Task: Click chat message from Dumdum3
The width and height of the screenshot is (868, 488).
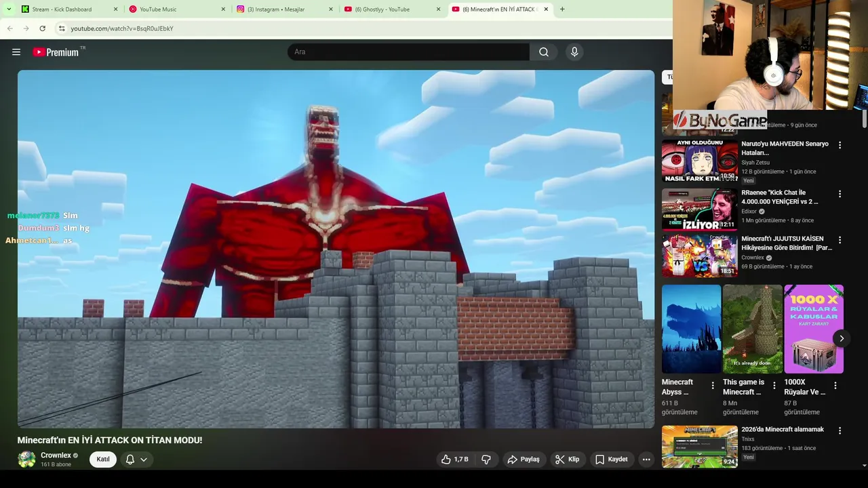Action: (x=54, y=228)
